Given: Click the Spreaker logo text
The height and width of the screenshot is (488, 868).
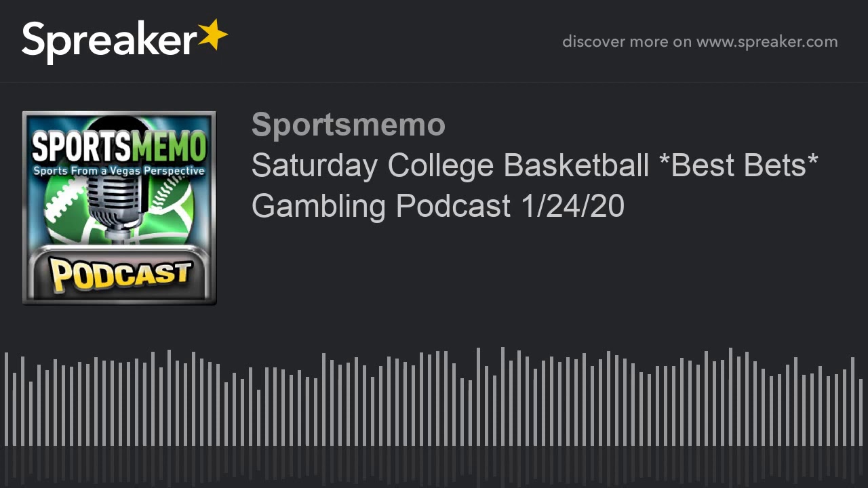Looking at the screenshot, I should (x=109, y=42).
